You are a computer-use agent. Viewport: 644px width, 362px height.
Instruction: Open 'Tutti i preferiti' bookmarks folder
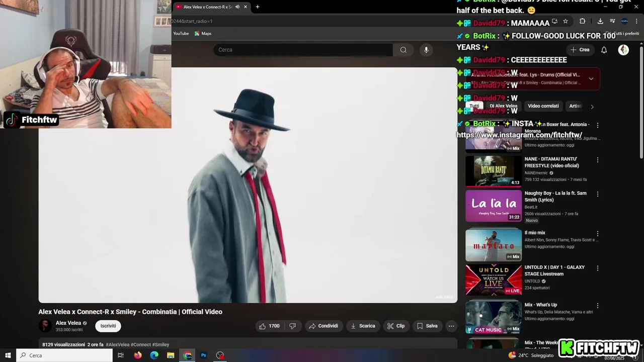point(623,34)
